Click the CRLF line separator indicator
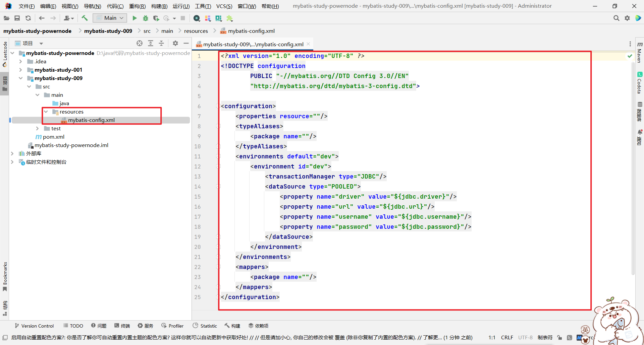Viewport: 644px width, 345px height. point(507,338)
